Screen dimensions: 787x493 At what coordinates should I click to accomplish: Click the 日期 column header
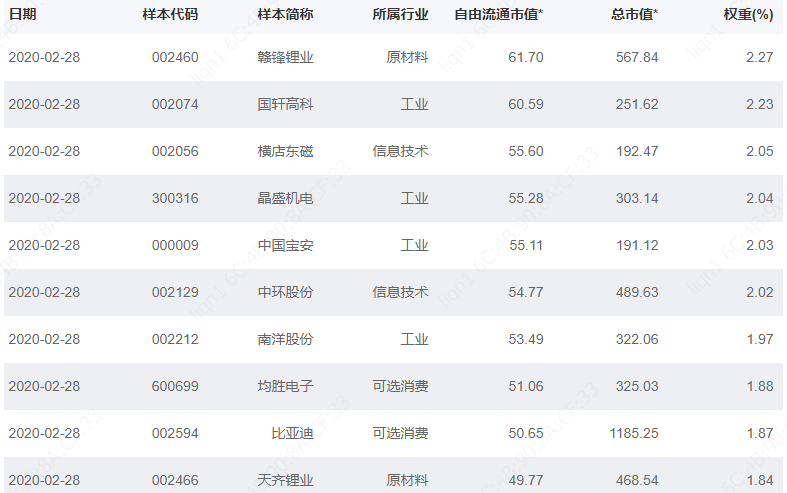coord(22,14)
